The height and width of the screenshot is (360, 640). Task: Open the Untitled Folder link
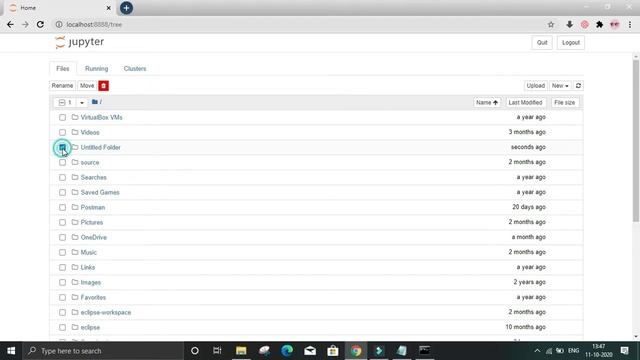coord(100,147)
